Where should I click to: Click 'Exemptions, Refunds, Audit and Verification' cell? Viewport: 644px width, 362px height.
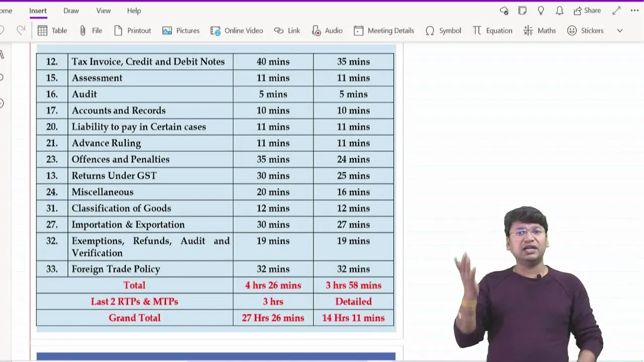pyautogui.click(x=150, y=246)
